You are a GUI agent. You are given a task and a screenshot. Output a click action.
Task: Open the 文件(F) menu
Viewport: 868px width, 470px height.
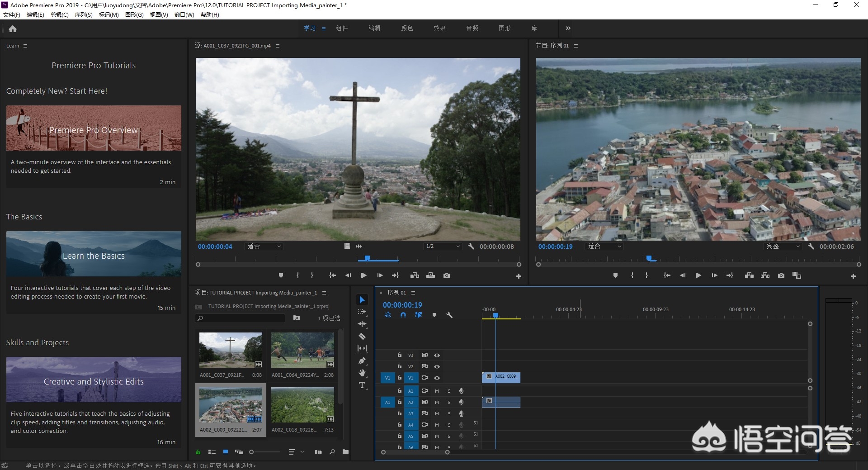point(12,14)
